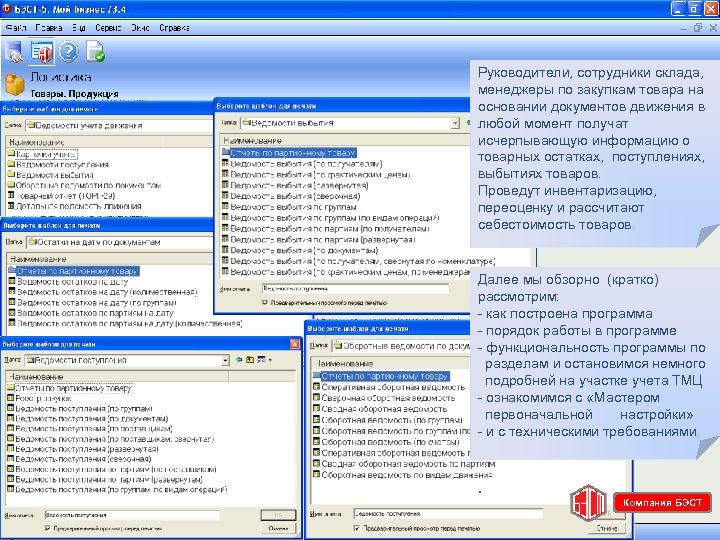Click Наименование column header in Ведомости поступления dialog
The height and width of the screenshot is (540, 720).
click(117, 377)
